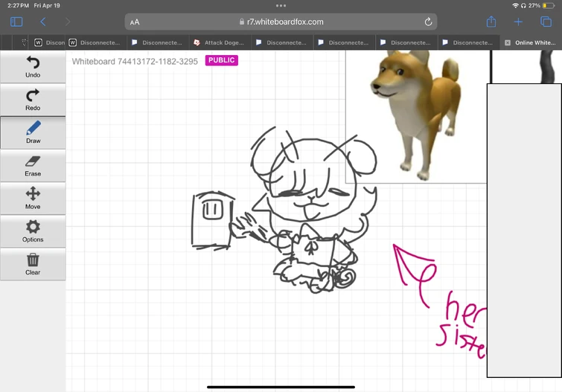
Task: Click the Whiteboard ID title text
Action: coord(135,61)
